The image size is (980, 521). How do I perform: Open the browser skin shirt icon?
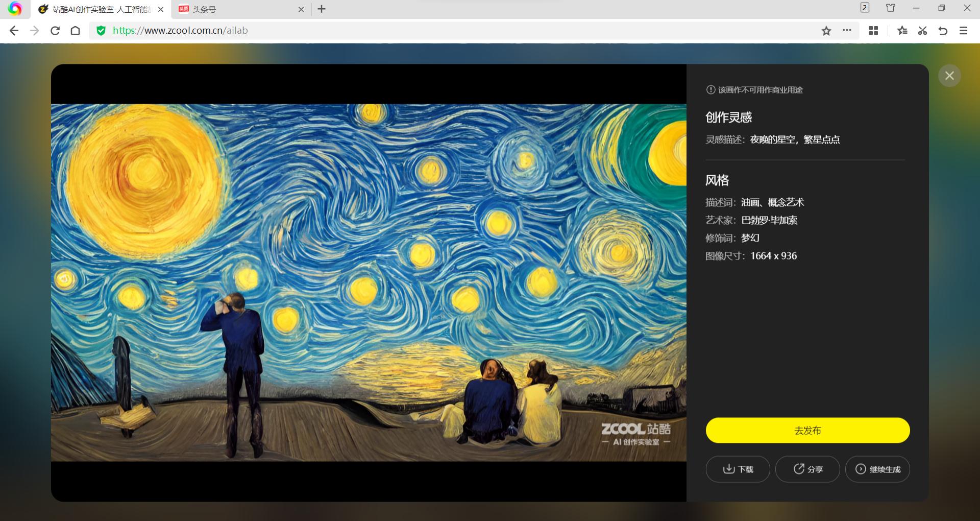tap(891, 8)
